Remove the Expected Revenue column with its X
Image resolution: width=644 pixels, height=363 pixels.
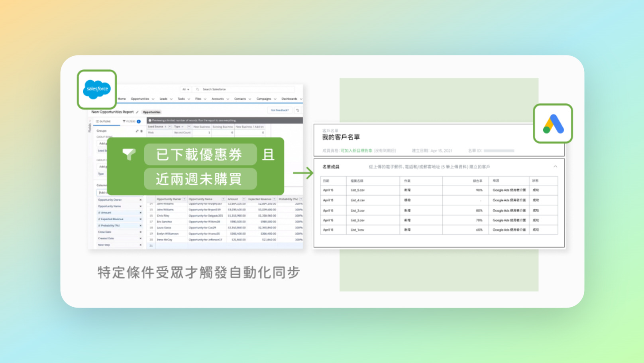pyautogui.click(x=140, y=219)
